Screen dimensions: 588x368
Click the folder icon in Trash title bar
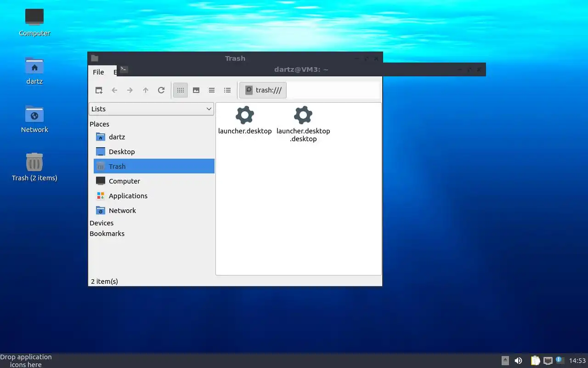coord(95,58)
